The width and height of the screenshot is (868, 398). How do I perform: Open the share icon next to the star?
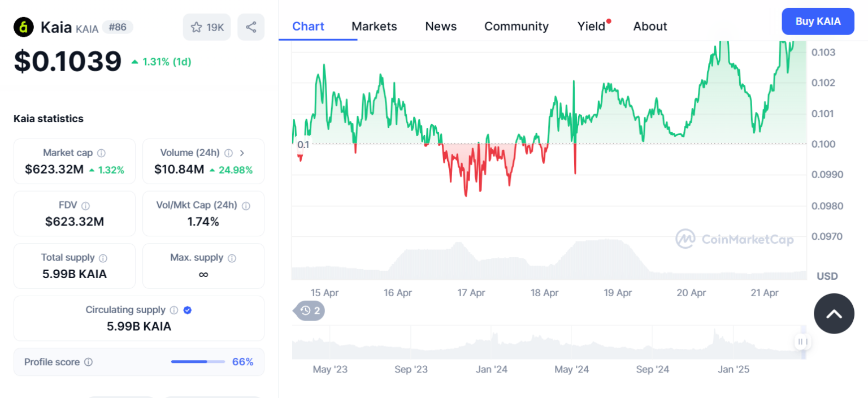[x=251, y=27]
